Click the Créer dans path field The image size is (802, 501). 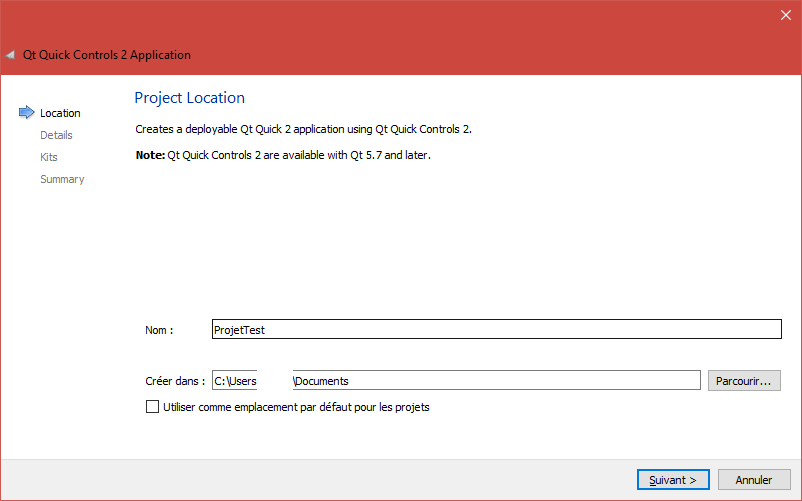tap(456, 380)
